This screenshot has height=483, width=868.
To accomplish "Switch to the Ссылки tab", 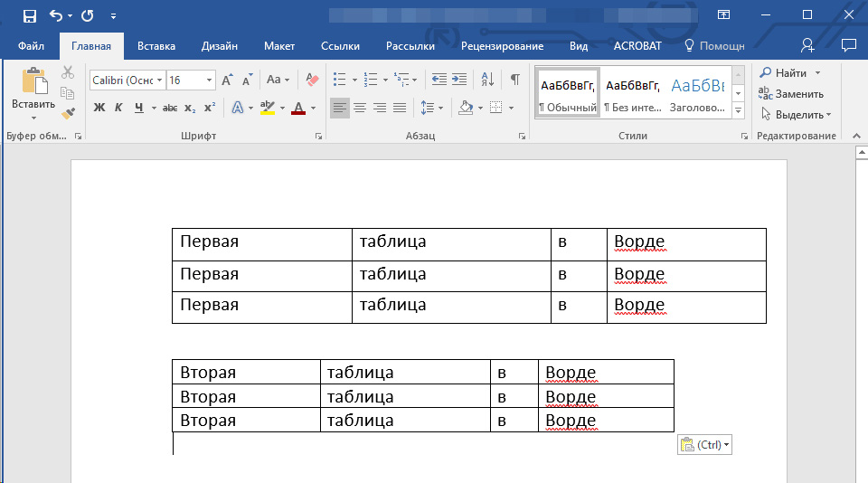I will coord(340,46).
